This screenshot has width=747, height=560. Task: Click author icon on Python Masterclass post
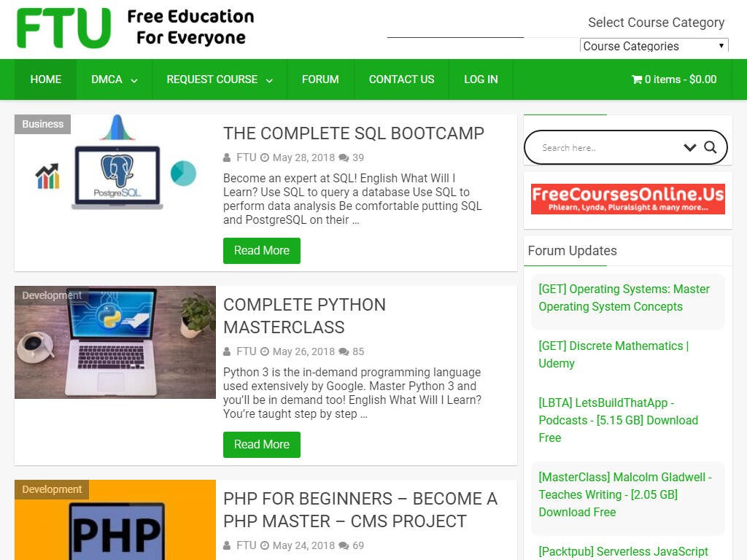click(227, 351)
